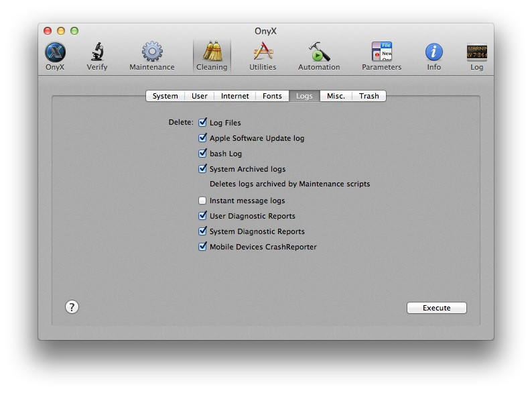Disable the bash Log checkbox

click(x=202, y=153)
